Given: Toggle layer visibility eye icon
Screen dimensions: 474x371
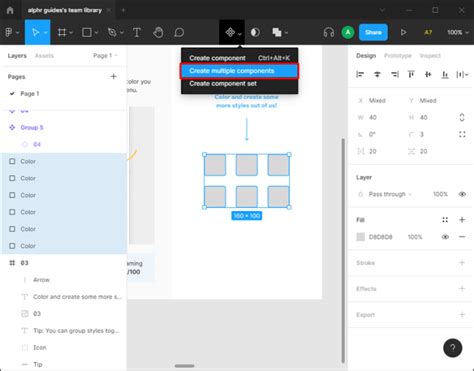Looking at the screenshot, I should click(x=462, y=194).
